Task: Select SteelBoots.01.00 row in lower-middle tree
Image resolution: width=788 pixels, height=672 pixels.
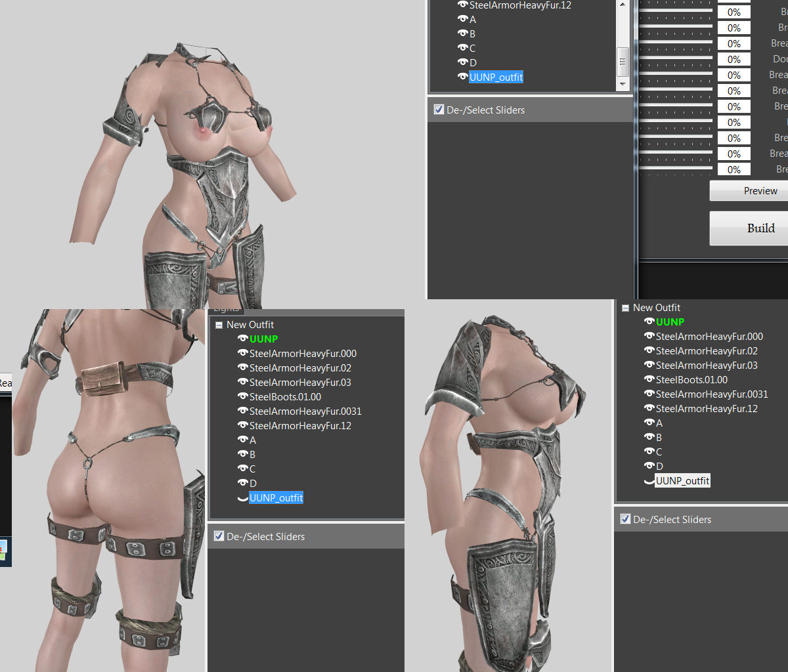Action: click(x=285, y=397)
